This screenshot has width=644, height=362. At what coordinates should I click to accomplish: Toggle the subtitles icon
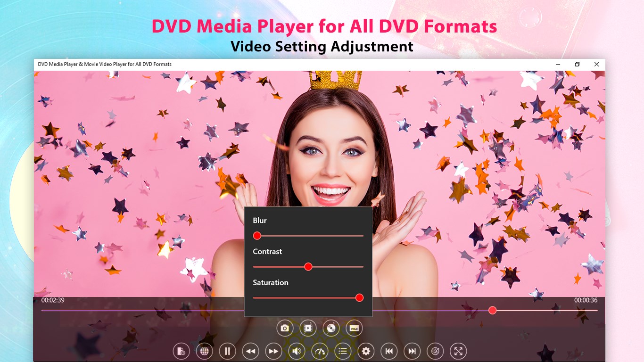coord(354,328)
